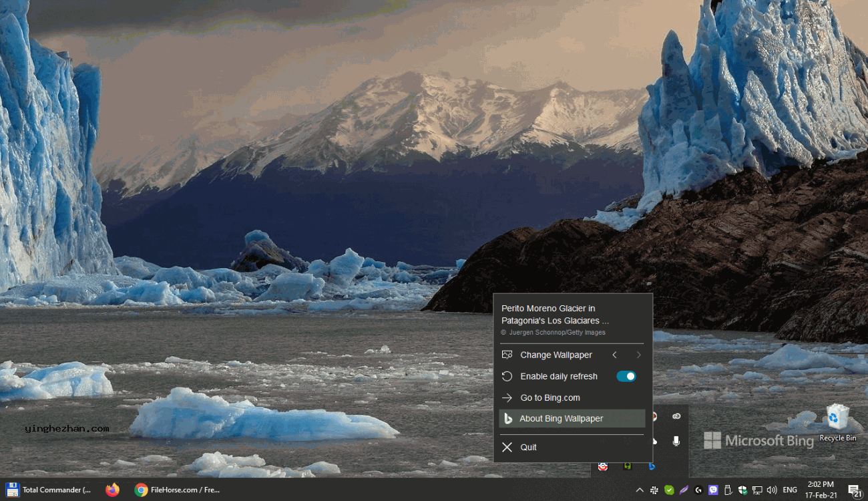The height and width of the screenshot is (501, 868).
Task: Open Viber from the system tray
Action: (x=713, y=490)
